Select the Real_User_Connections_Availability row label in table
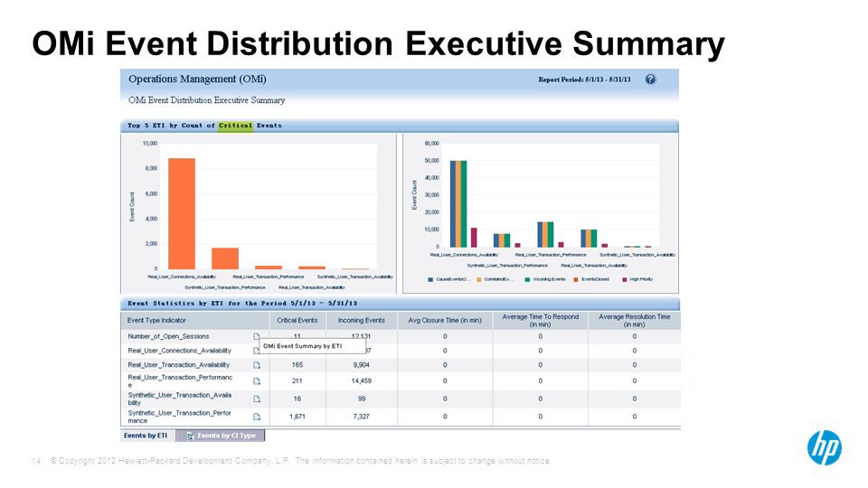 point(179,351)
